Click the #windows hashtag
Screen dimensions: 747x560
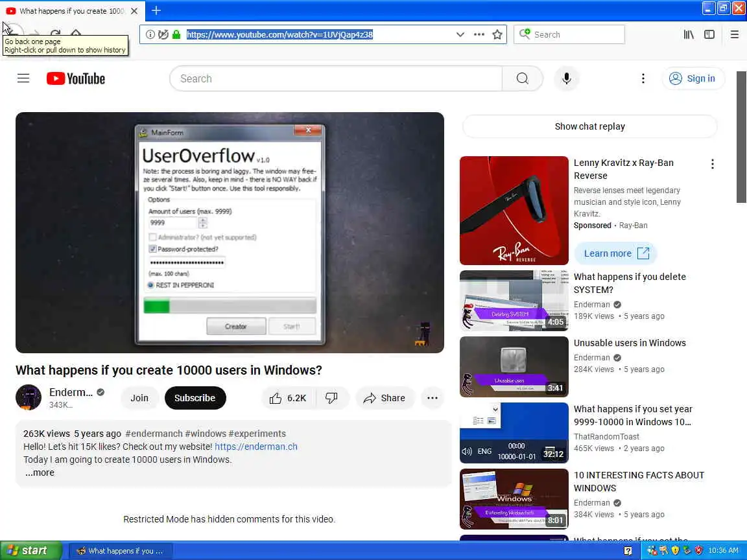[206, 434]
